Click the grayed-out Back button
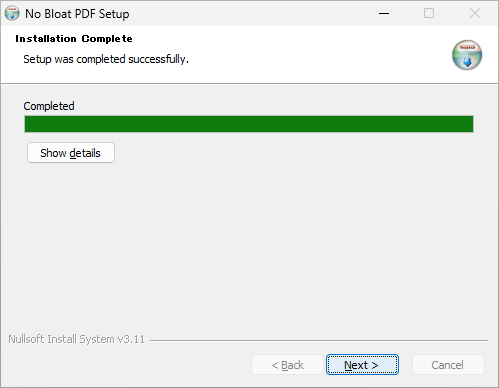The height and width of the screenshot is (388, 499). click(x=287, y=365)
